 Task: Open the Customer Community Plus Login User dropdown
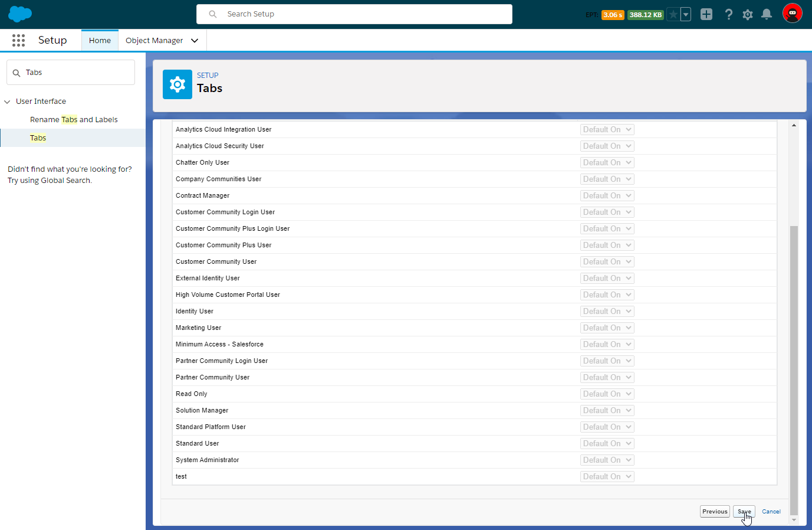tap(607, 228)
